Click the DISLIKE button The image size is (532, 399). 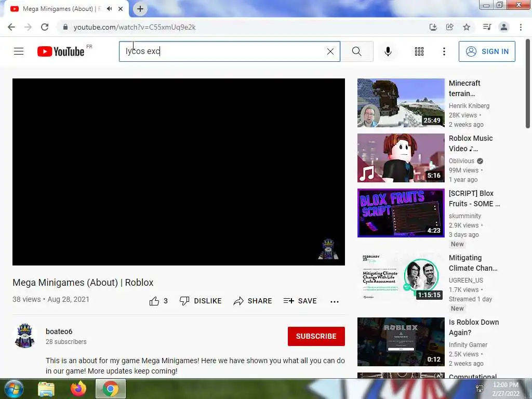[x=201, y=301]
